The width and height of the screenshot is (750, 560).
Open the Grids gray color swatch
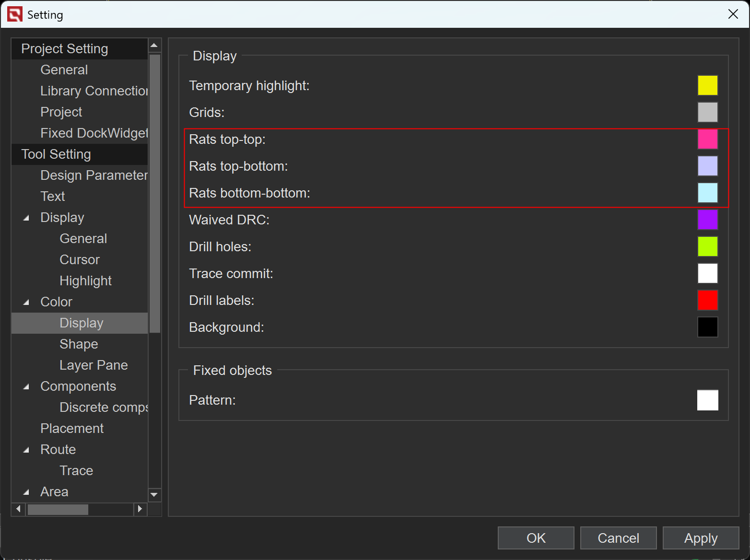click(x=707, y=112)
